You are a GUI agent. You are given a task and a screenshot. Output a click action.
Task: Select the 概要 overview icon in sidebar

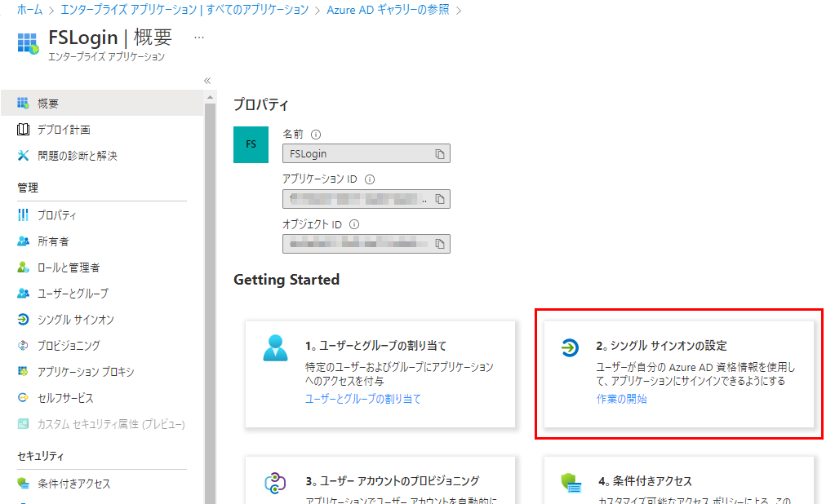[23, 103]
